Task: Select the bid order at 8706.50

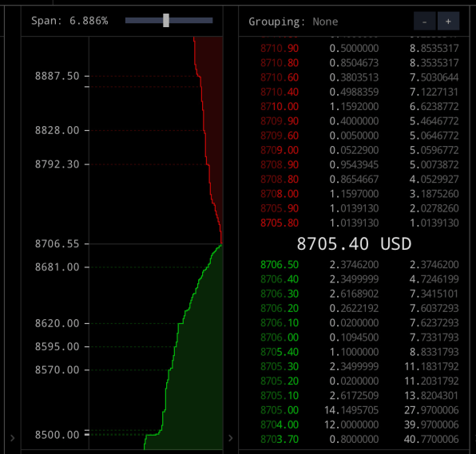Action: pyautogui.click(x=359, y=264)
